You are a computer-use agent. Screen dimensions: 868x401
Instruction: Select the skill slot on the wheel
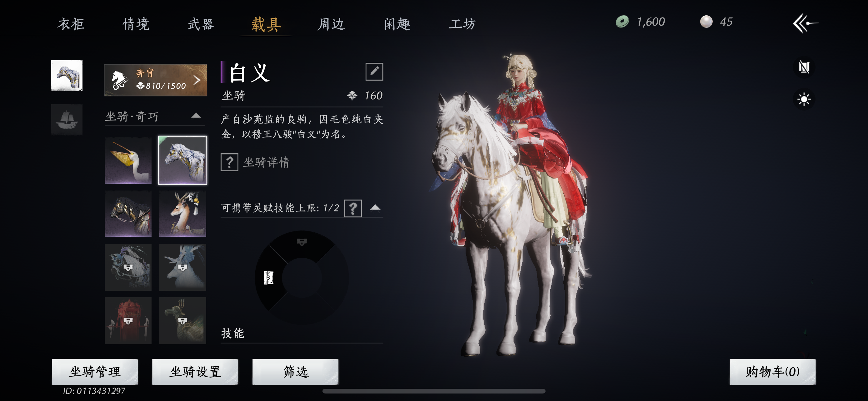point(268,278)
